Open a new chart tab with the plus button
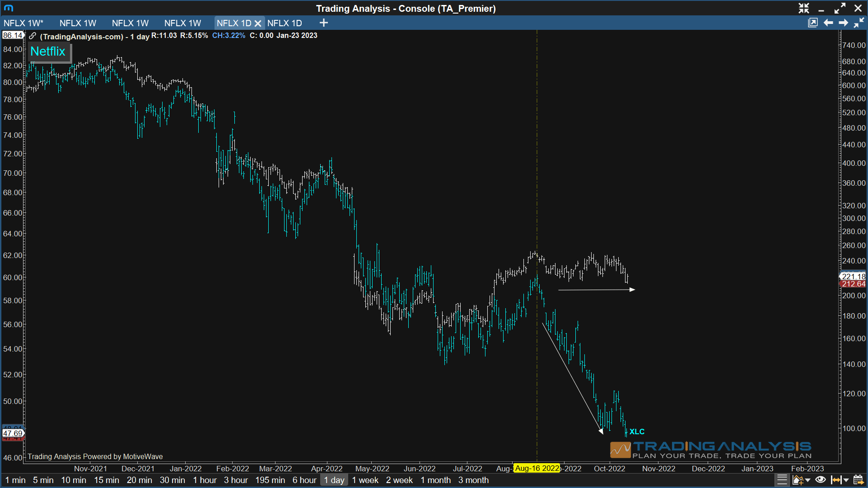 tap(323, 23)
